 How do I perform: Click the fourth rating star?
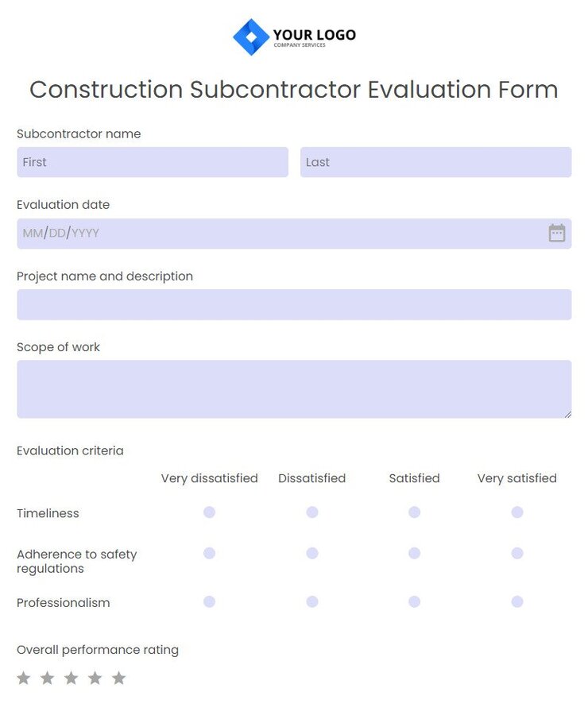95,678
